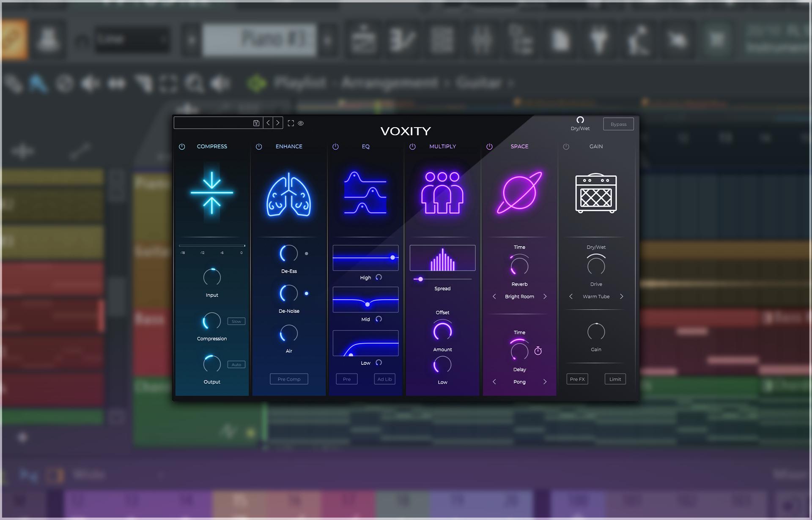Viewport: 812px width, 520px height.
Task: Toggle the MULTIPLY module power button
Action: click(412, 146)
